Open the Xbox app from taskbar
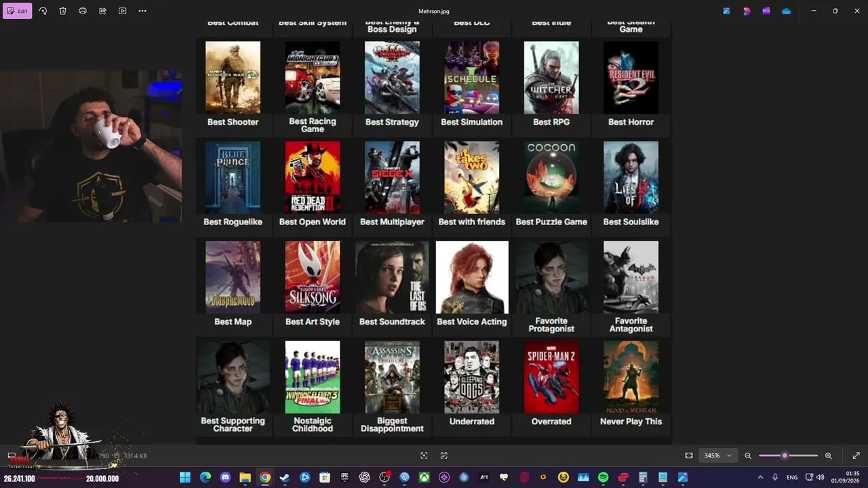The image size is (868, 488). (x=425, y=477)
